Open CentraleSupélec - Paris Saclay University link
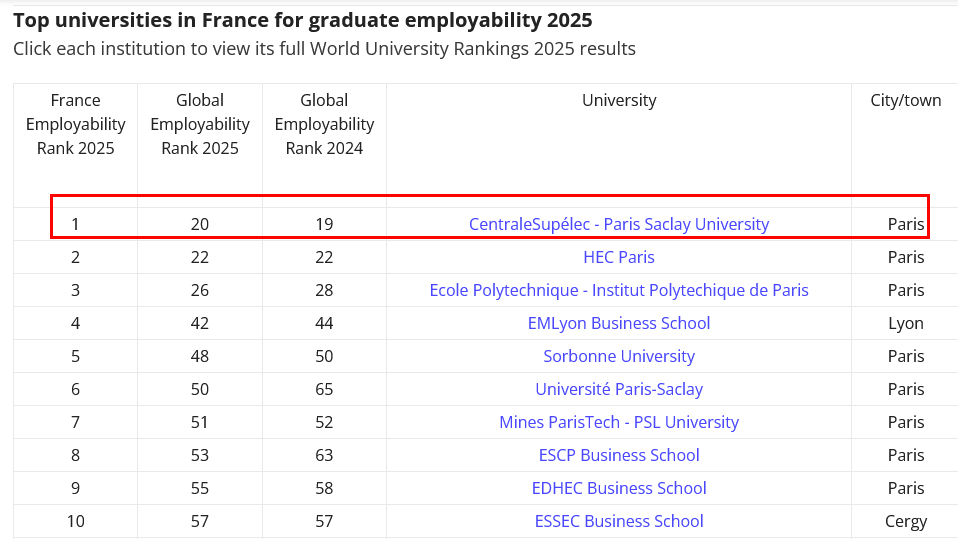Screen dimensions: 958x539 coord(618,224)
